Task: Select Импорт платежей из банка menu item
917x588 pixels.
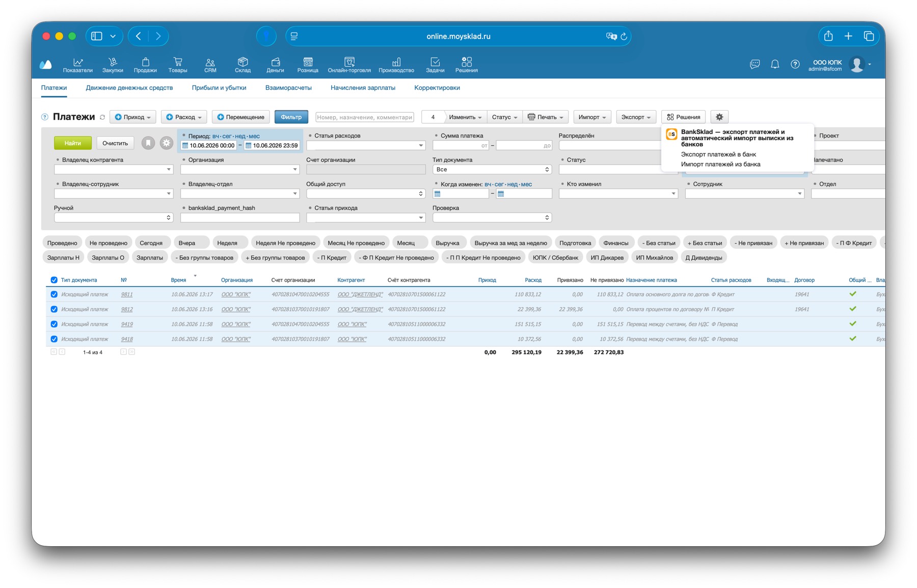Action: [x=720, y=164]
